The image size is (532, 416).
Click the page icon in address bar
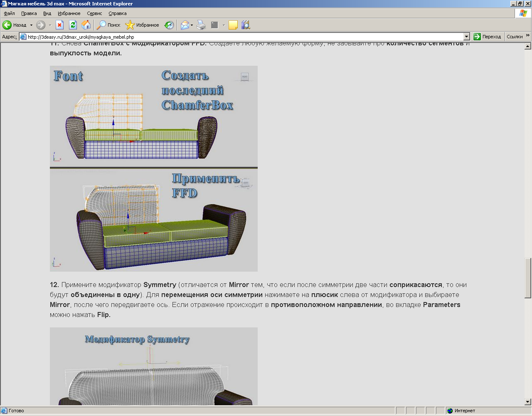pos(23,37)
